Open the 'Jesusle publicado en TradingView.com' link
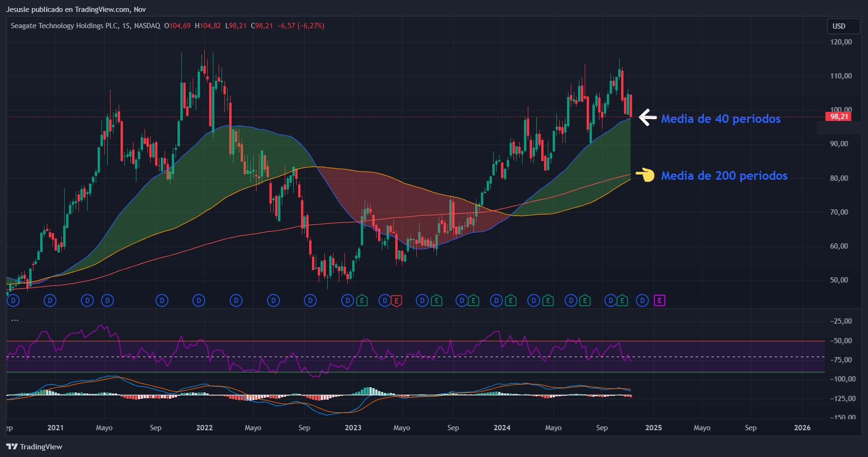The height and width of the screenshot is (457, 868). click(x=76, y=9)
